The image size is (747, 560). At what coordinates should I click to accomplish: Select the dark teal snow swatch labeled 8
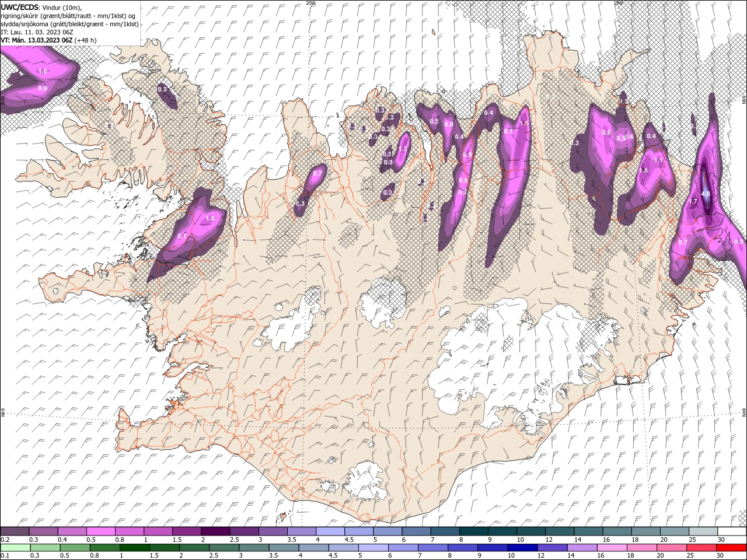click(473, 531)
